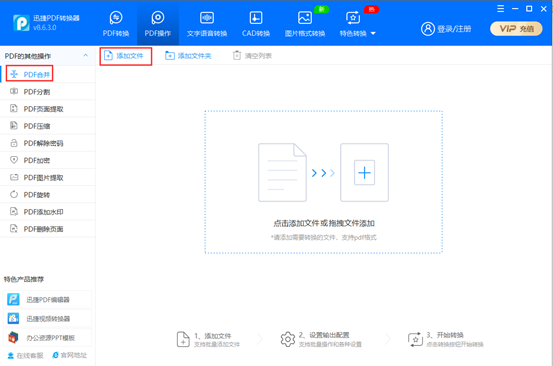Open the hamburger main menu icon

tap(500, 9)
